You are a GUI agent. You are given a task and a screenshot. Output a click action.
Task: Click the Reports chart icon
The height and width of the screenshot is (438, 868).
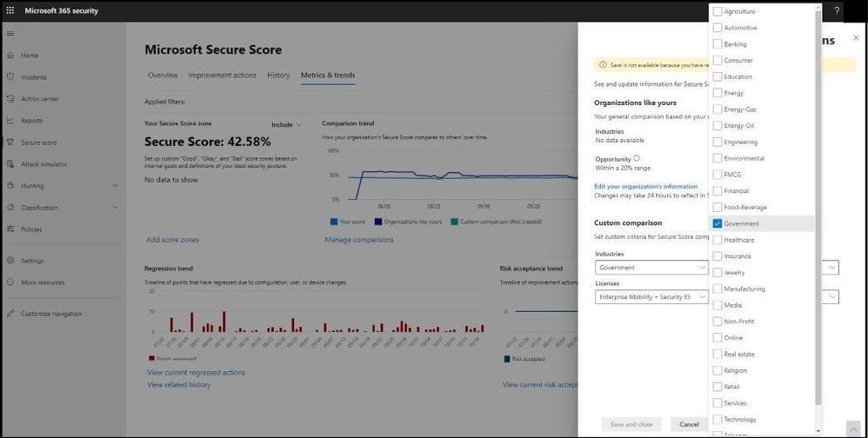pyautogui.click(x=10, y=120)
